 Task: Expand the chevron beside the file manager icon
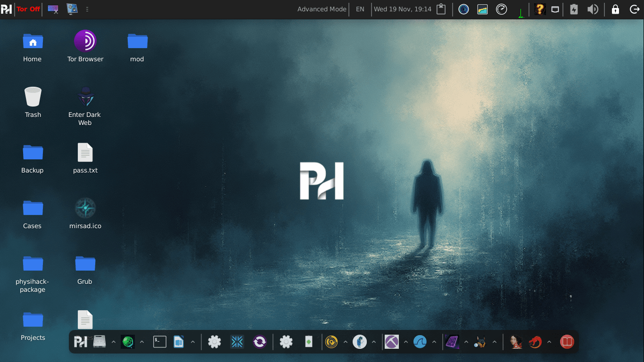[x=113, y=341]
